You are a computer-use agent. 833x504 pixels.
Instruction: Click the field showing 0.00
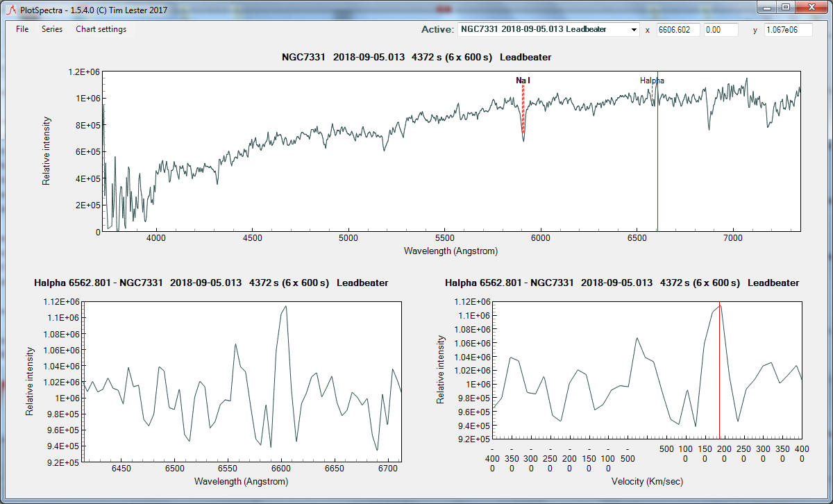pos(721,30)
